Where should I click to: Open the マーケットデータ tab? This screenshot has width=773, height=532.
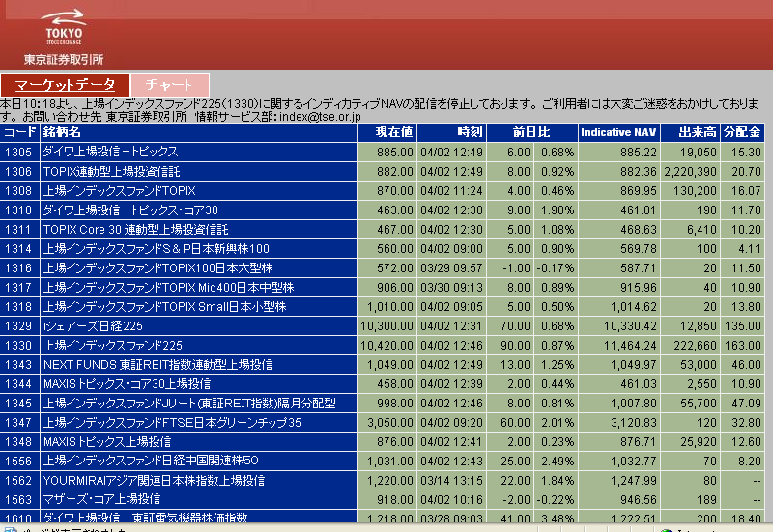(x=65, y=85)
